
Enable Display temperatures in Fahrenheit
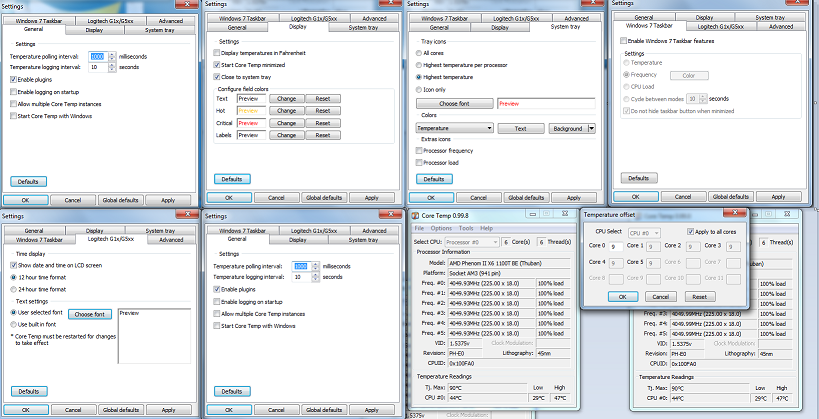tap(214, 52)
